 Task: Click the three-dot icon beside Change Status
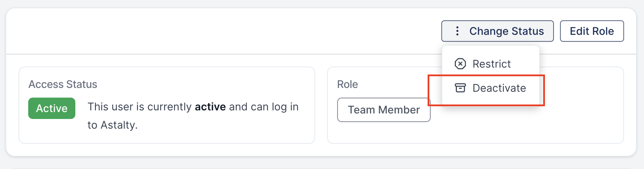coord(457,31)
